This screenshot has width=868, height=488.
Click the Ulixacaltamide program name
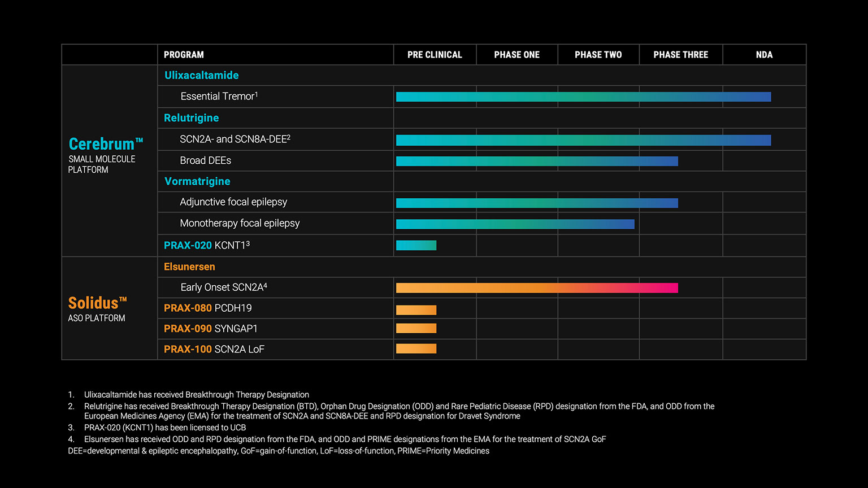[x=201, y=75]
